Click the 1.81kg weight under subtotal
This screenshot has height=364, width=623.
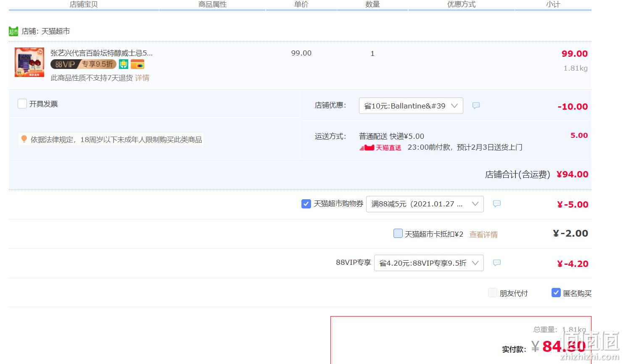coord(575,68)
